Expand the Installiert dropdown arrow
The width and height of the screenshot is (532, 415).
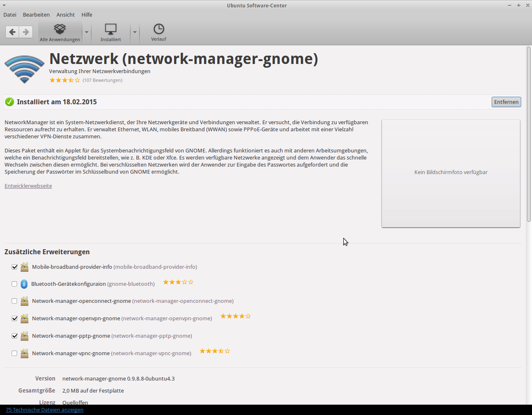pyautogui.click(x=135, y=32)
